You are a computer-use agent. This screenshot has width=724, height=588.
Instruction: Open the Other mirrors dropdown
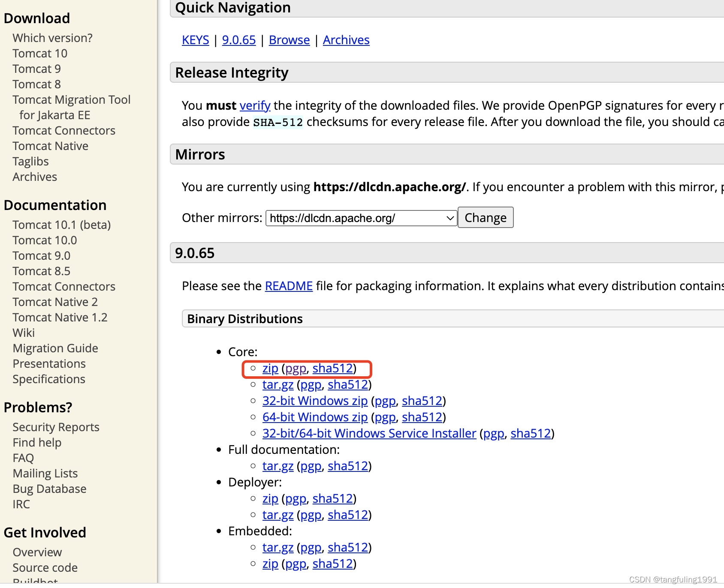click(x=361, y=218)
